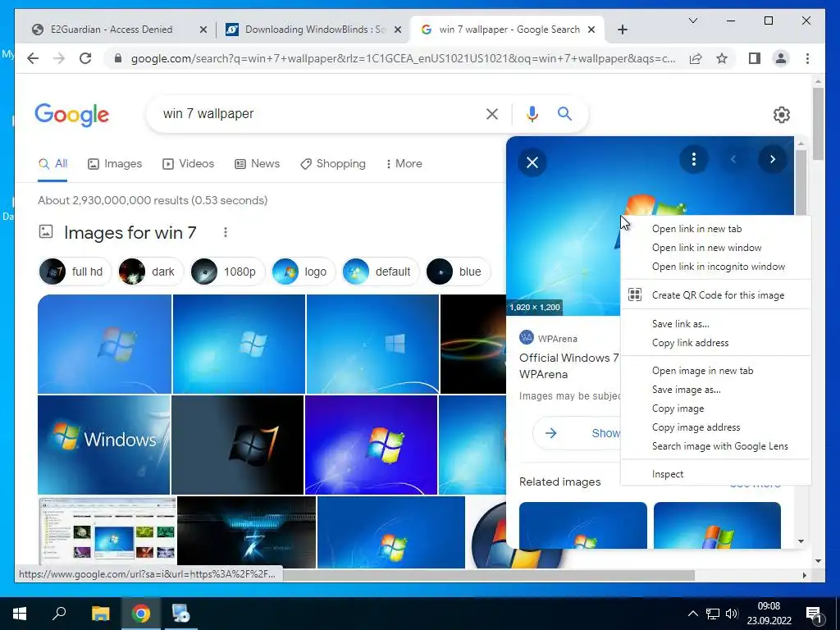Screen dimensions: 840x630
Task: Filter images by dark chip
Action: (151, 272)
